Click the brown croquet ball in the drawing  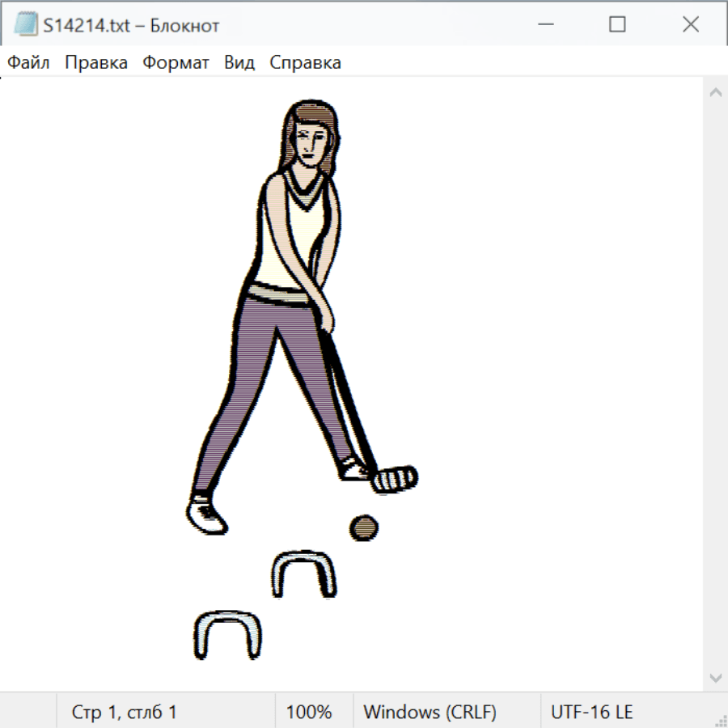[x=364, y=527]
